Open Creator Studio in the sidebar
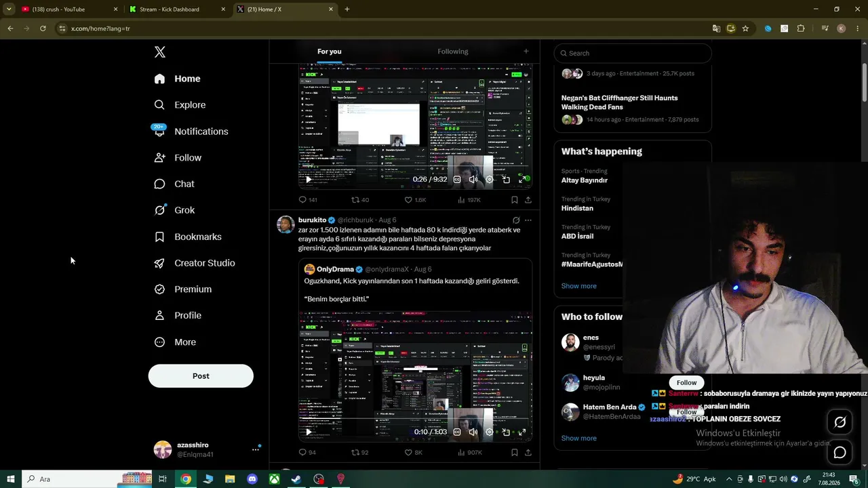 194,263
